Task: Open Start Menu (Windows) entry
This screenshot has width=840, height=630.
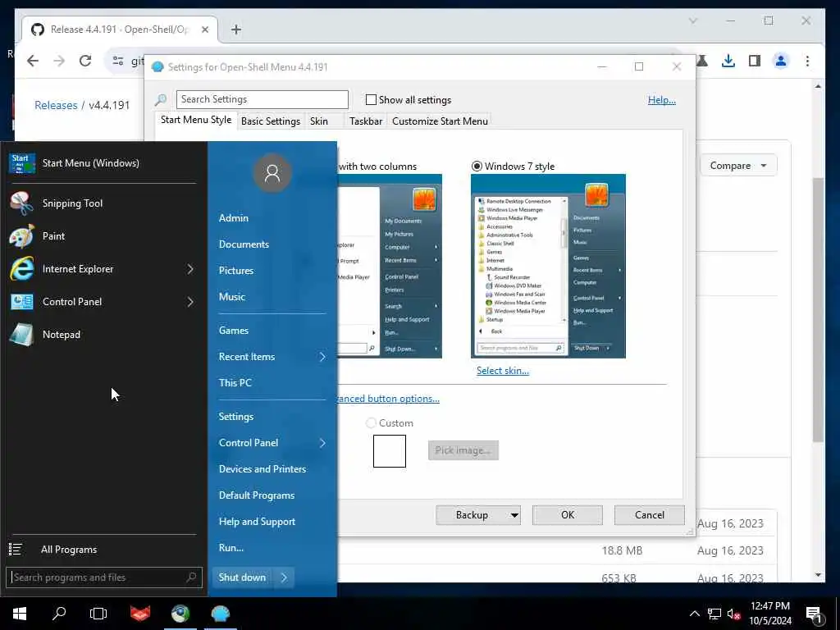Action: click(102, 163)
